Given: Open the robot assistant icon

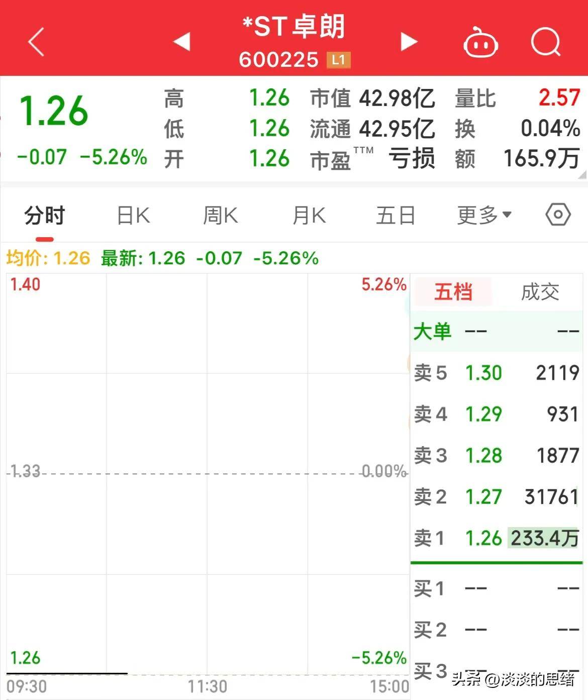Looking at the screenshot, I should pyautogui.click(x=480, y=43).
